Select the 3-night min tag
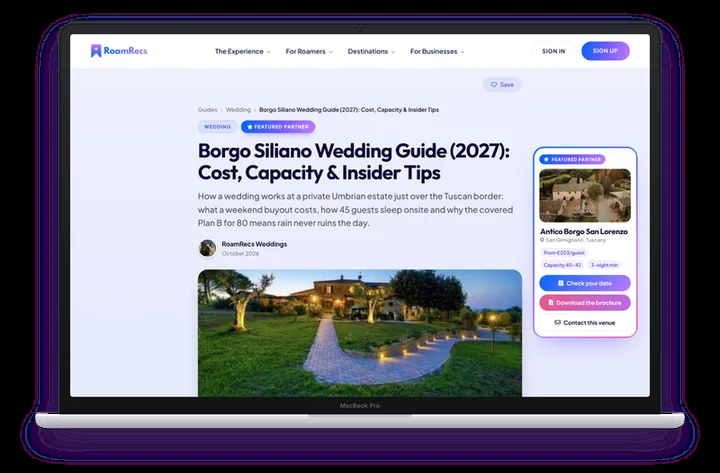Screen dimensions: 720x473 (604, 265)
